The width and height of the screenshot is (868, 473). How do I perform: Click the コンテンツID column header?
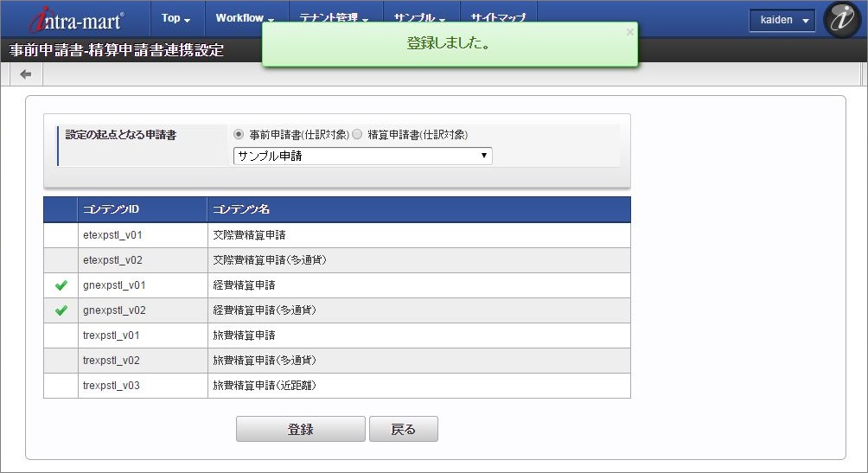(143, 209)
